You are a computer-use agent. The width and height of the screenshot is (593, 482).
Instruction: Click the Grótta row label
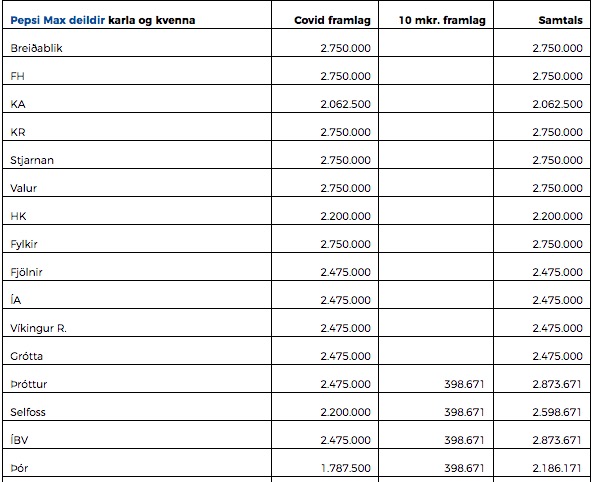[26, 356]
